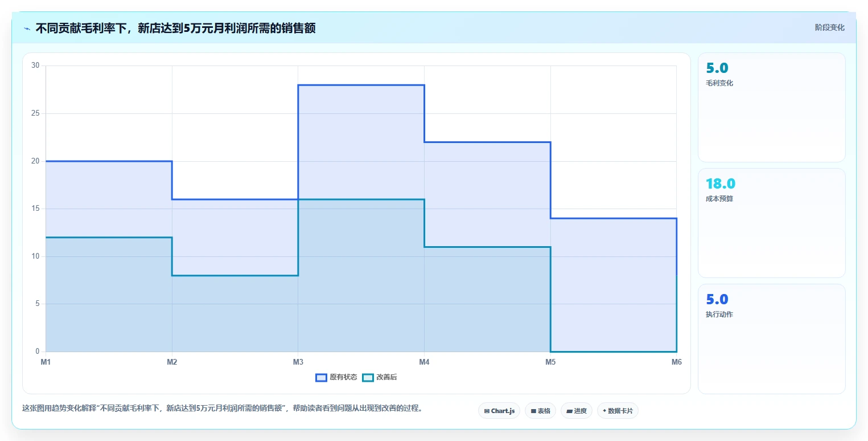
Task: Click the 改善后 step at value 16
Action: tap(361, 199)
